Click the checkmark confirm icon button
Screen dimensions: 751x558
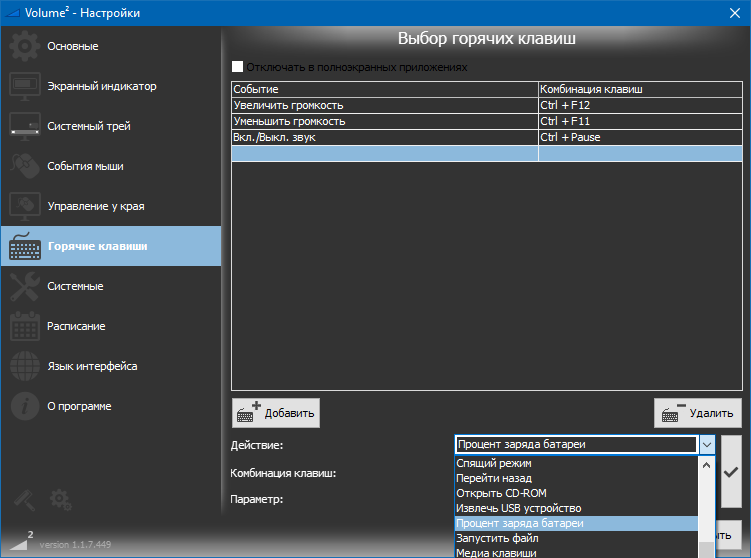pyautogui.click(x=731, y=472)
